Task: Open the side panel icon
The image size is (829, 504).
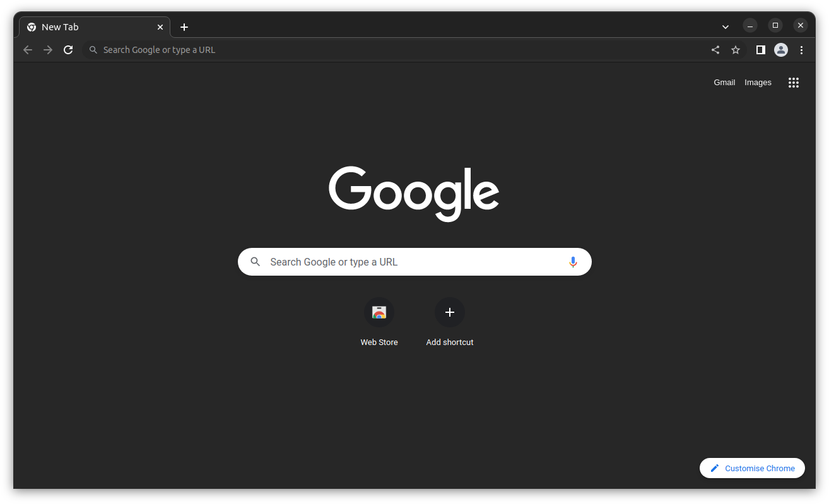Action: 760,50
